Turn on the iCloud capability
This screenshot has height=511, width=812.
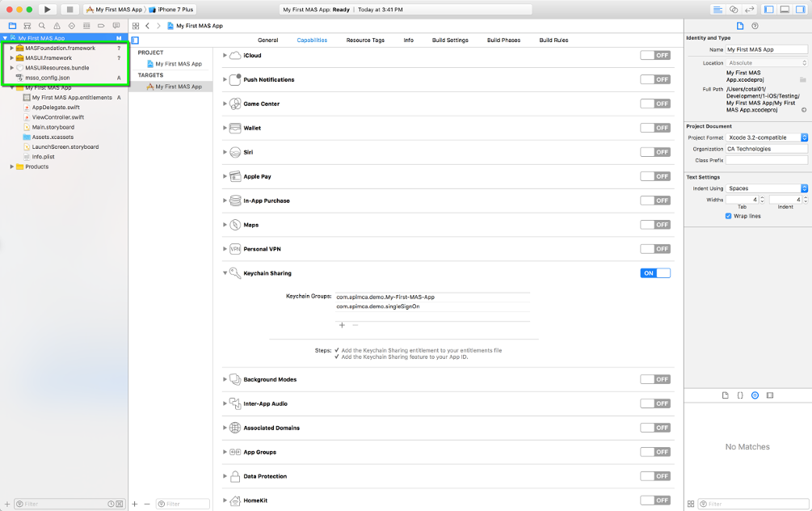(655, 56)
